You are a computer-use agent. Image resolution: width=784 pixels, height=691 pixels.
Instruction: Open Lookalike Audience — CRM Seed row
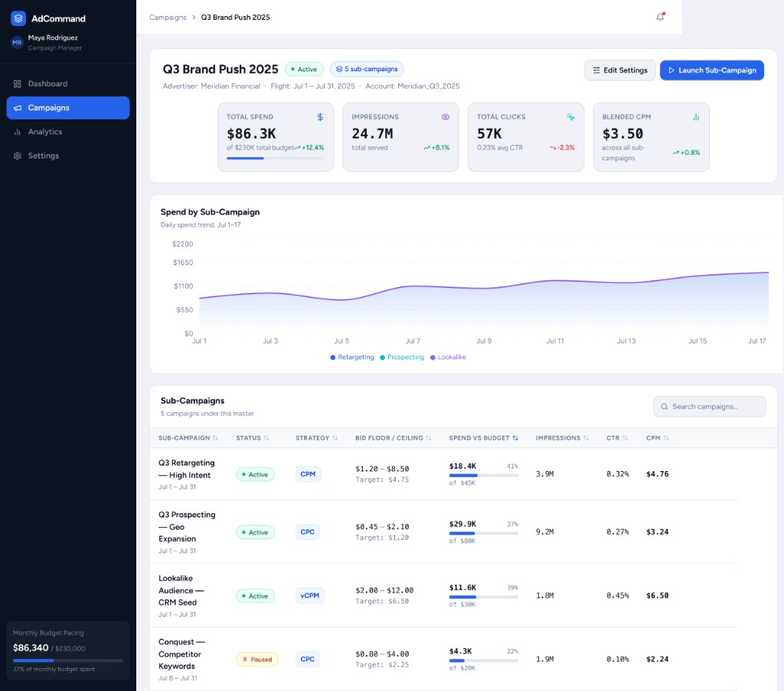coord(443,595)
